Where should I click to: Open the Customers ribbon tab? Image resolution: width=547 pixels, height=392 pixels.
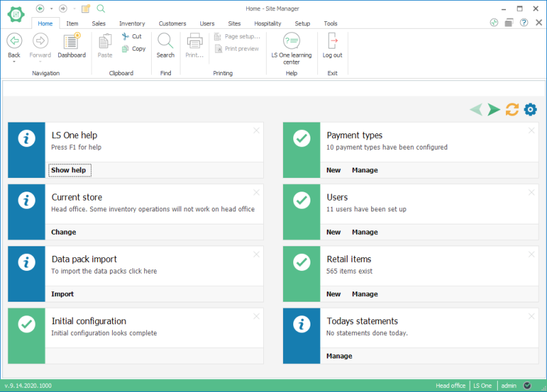click(x=172, y=23)
